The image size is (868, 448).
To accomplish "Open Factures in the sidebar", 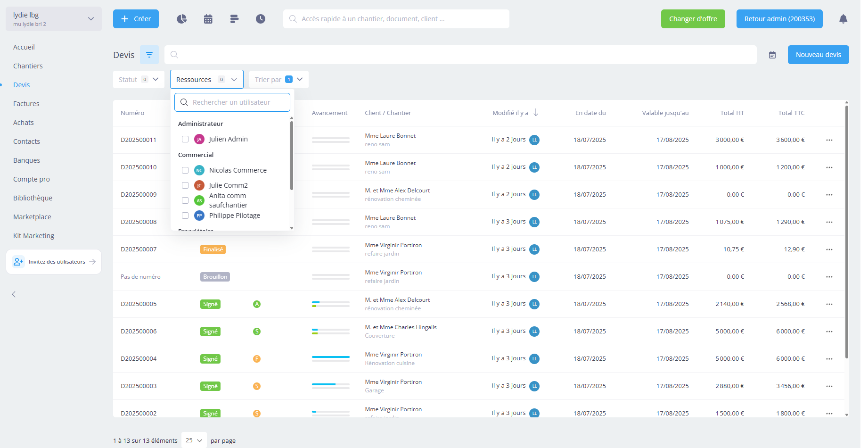I will coord(26,104).
